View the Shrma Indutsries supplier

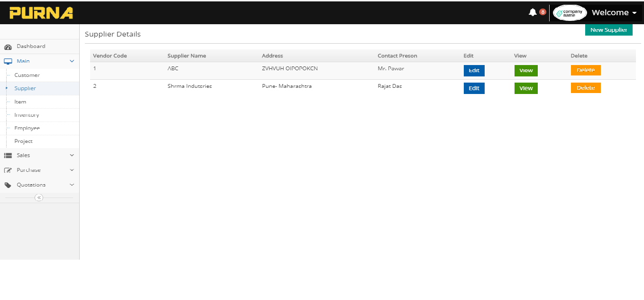click(526, 88)
